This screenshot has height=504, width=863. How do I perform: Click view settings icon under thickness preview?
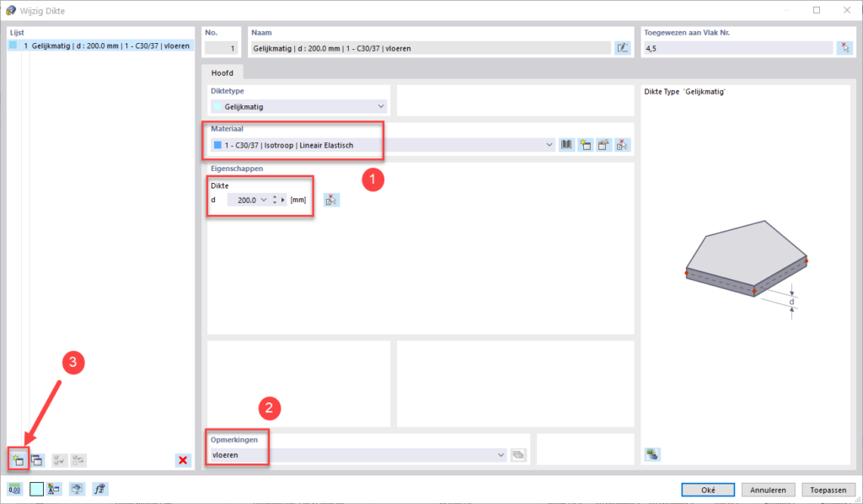click(651, 455)
